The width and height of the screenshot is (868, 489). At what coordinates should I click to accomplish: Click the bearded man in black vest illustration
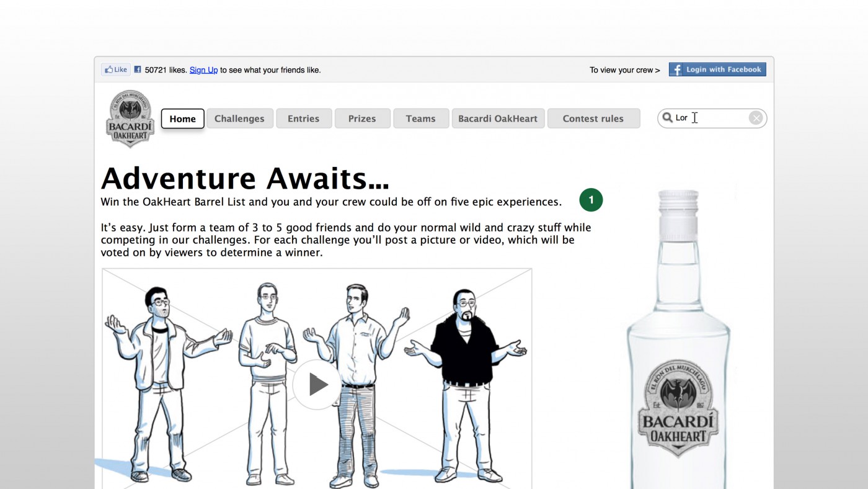466,385
